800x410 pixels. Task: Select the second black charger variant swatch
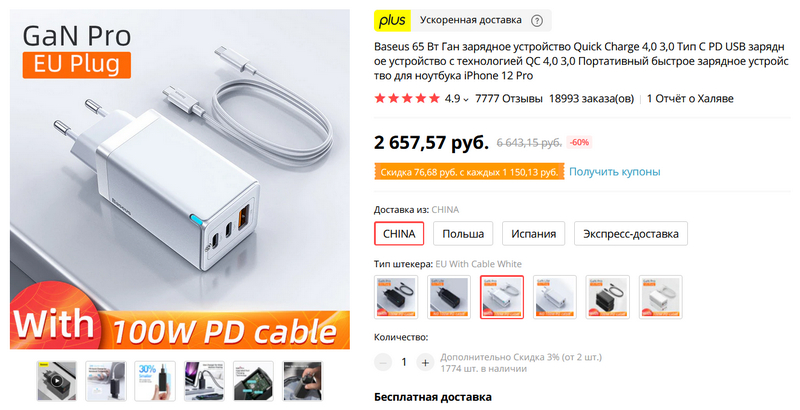pos(449,297)
